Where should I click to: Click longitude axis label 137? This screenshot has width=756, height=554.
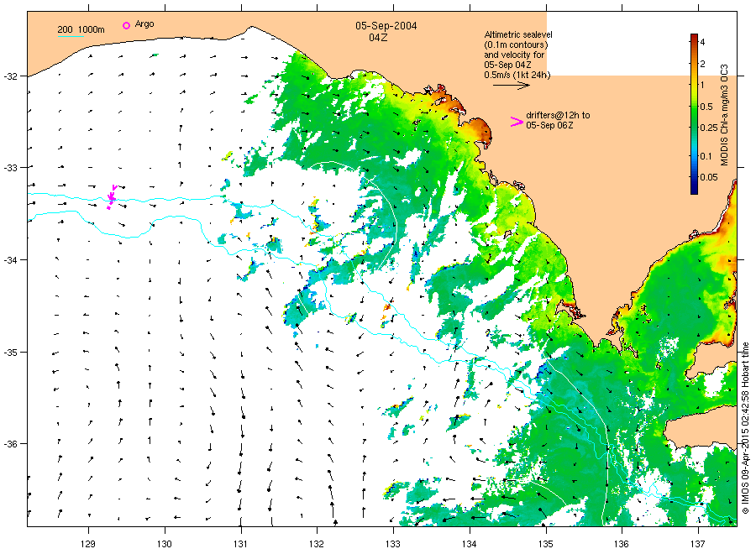click(x=698, y=544)
